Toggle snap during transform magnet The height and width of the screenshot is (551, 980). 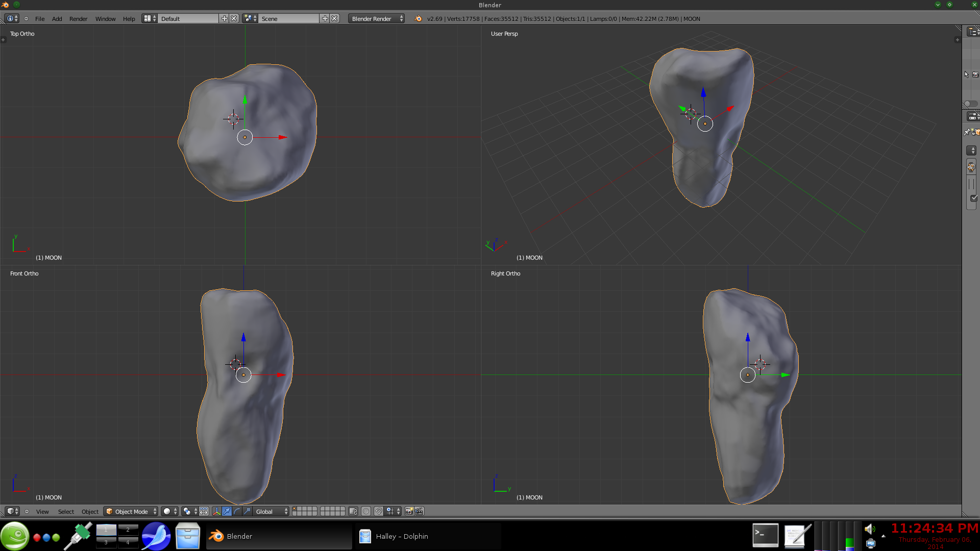pyautogui.click(x=378, y=511)
